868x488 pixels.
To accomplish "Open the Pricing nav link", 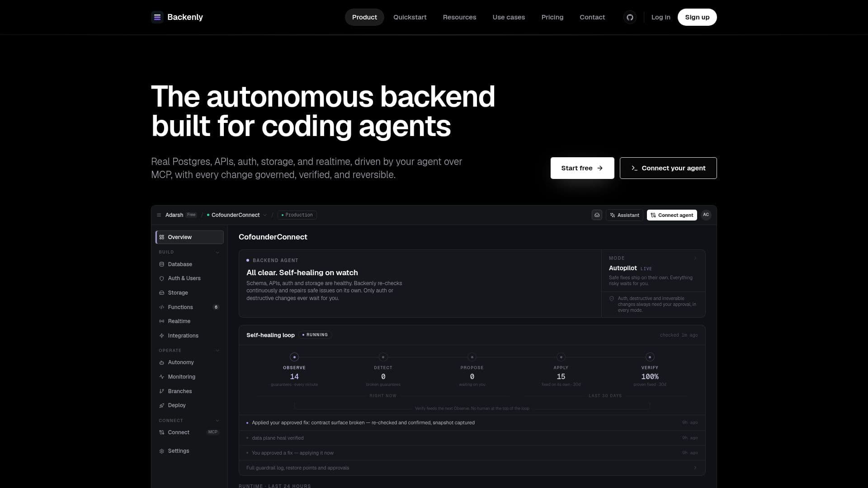I will coord(552,17).
